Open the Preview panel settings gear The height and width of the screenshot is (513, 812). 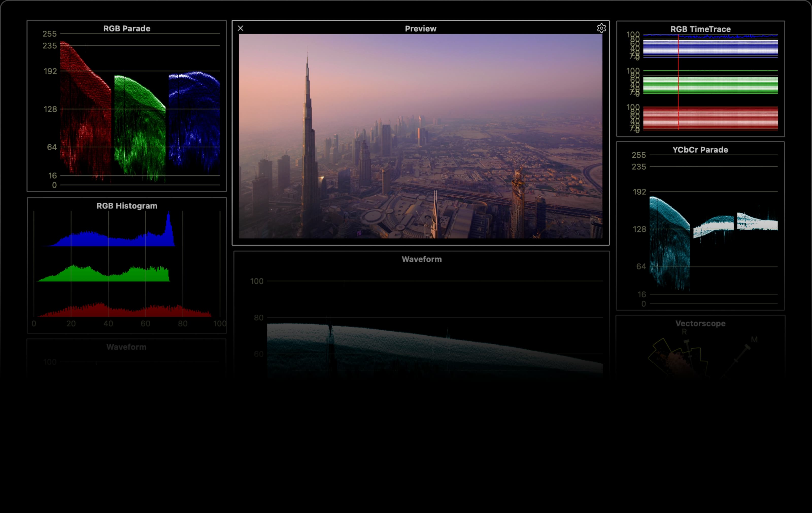coord(601,28)
